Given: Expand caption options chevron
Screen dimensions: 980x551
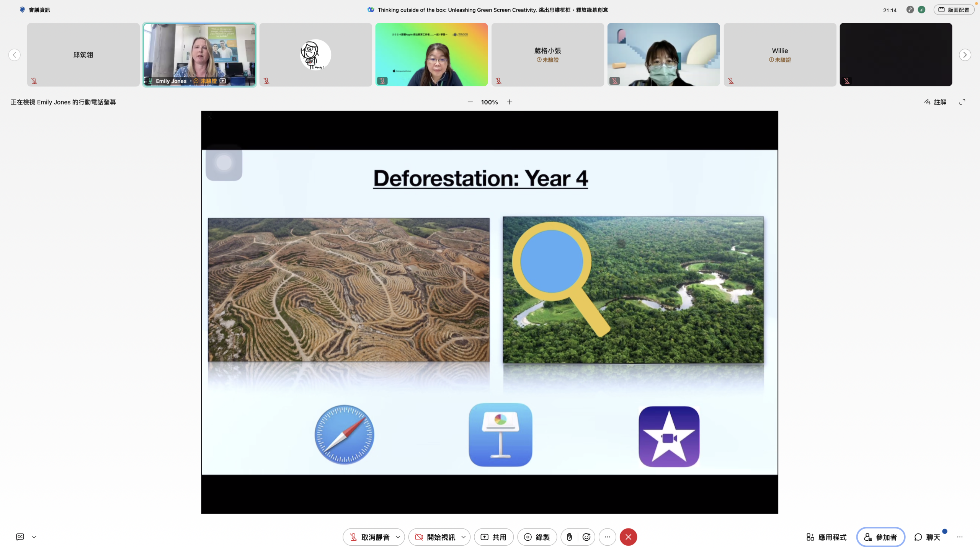Looking at the screenshot, I should click(34, 537).
